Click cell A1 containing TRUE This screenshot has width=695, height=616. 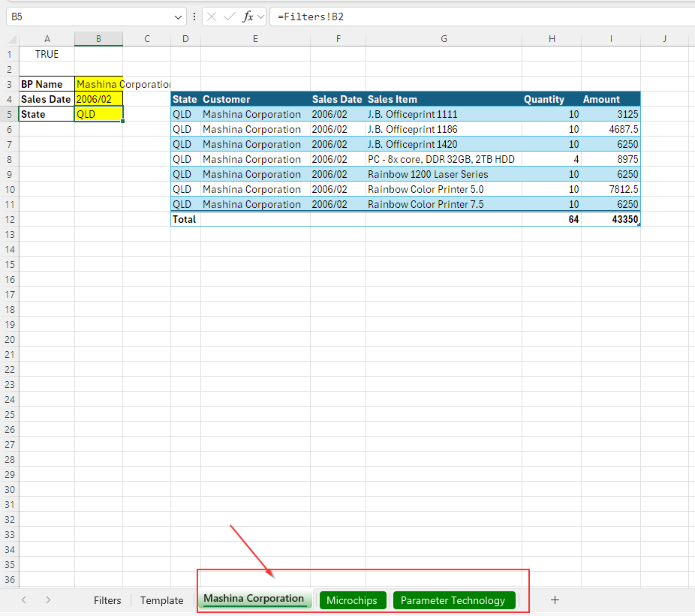[47, 54]
